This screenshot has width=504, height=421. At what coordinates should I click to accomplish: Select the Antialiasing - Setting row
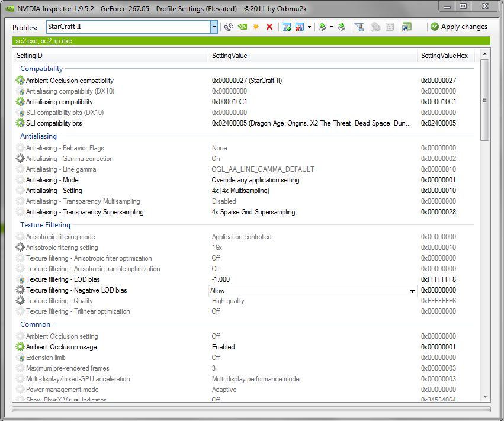click(244, 191)
